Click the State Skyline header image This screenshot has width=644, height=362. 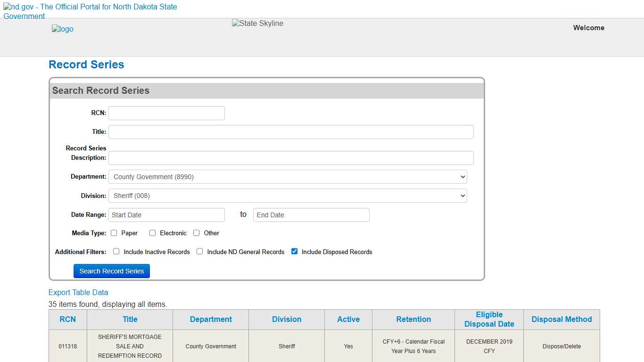[x=257, y=23]
